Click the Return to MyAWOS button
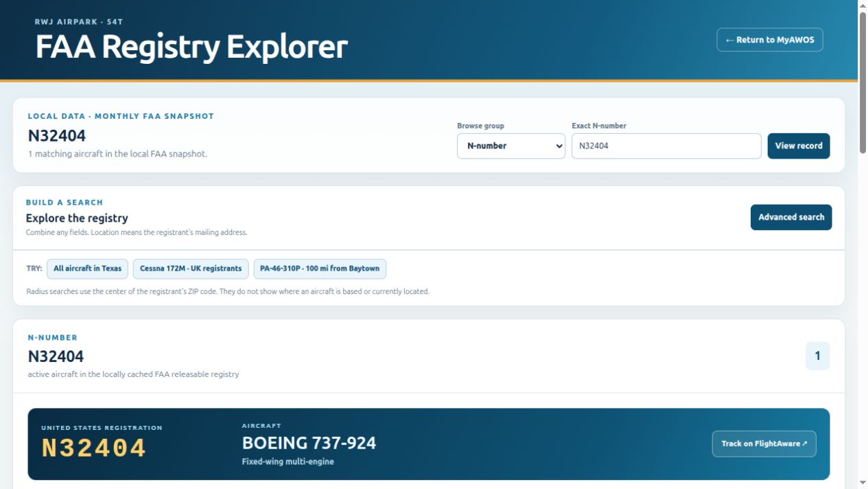This screenshot has height=489, width=868. (770, 40)
